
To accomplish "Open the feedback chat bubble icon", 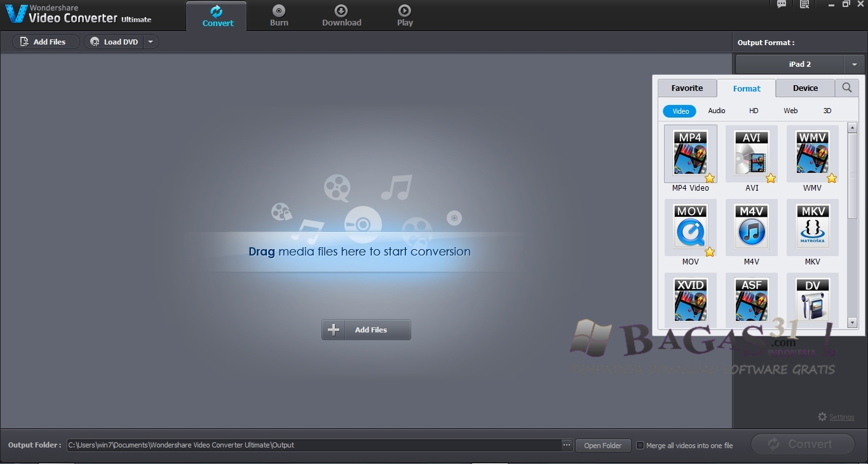I will (x=782, y=4).
